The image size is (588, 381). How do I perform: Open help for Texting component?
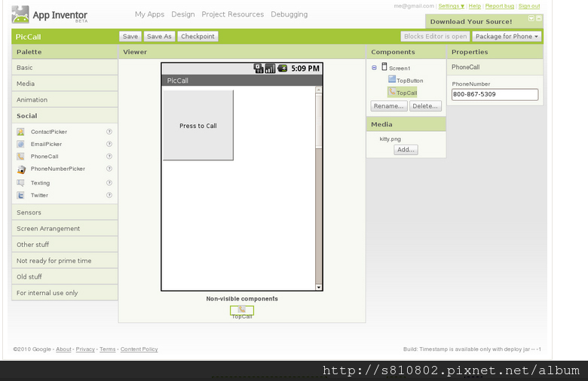pos(109,183)
